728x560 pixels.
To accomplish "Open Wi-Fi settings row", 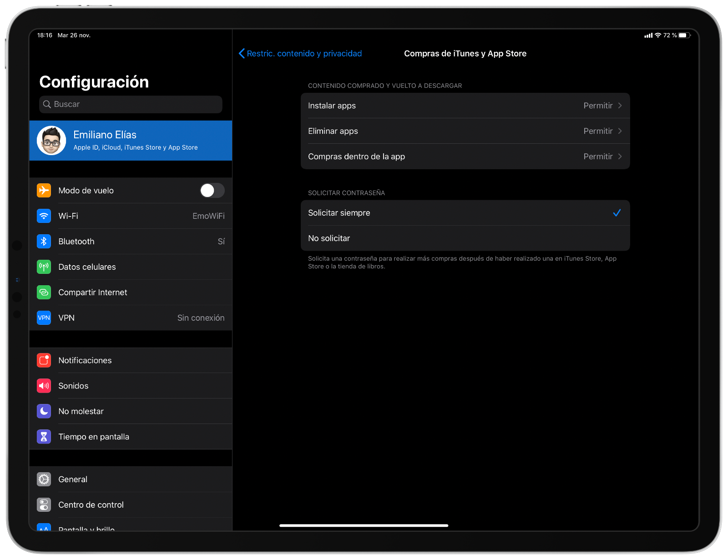I will pyautogui.click(x=131, y=216).
